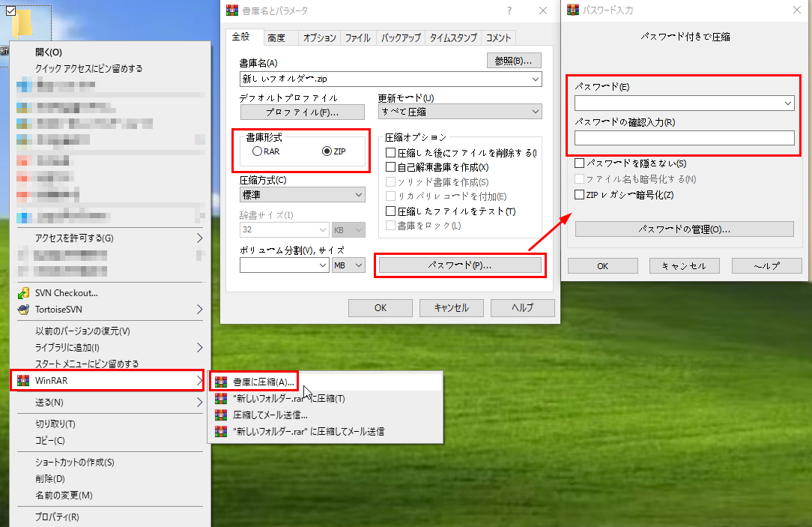This screenshot has width=812, height=527.
Task: Click the WinRAR icon in the context menu
Action: (x=23, y=380)
